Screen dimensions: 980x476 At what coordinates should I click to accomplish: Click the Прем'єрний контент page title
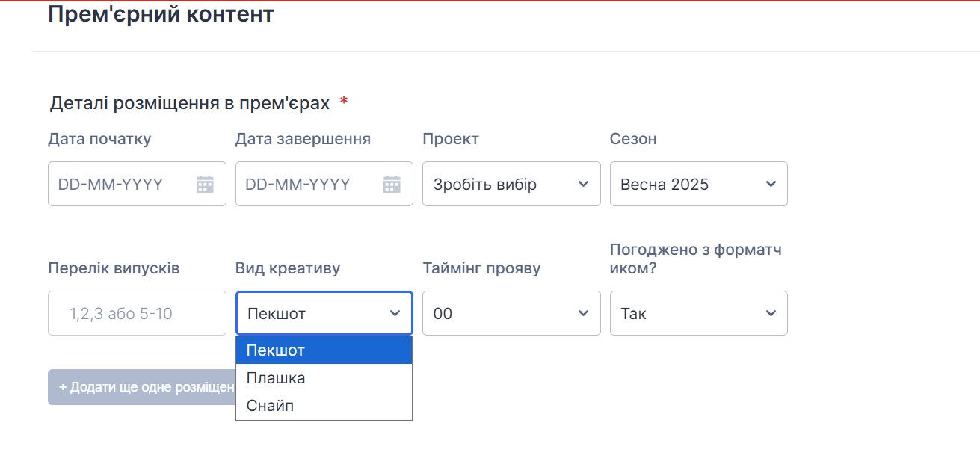[161, 13]
